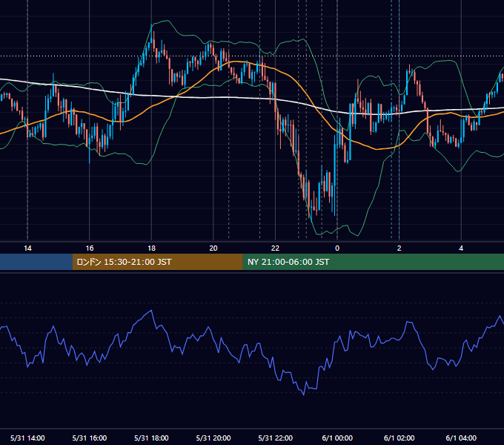Click the blue session bar before London
Screen dimensions: 504x445
click(x=36, y=262)
